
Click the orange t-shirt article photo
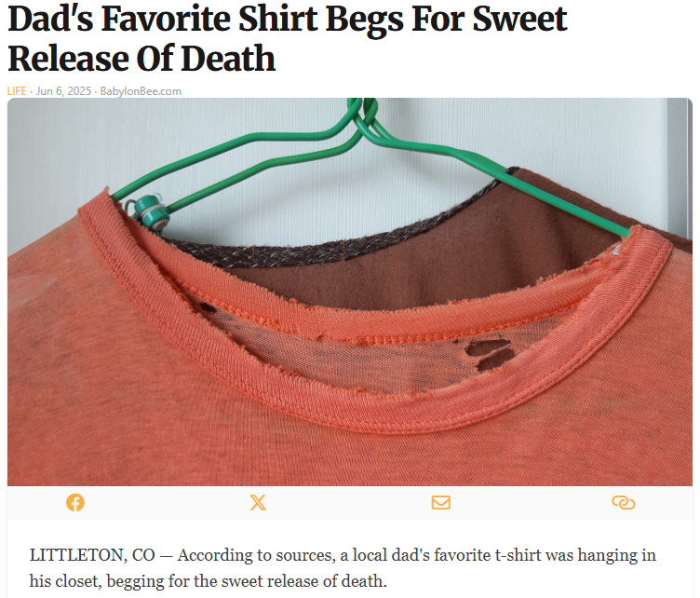click(350, 292)
